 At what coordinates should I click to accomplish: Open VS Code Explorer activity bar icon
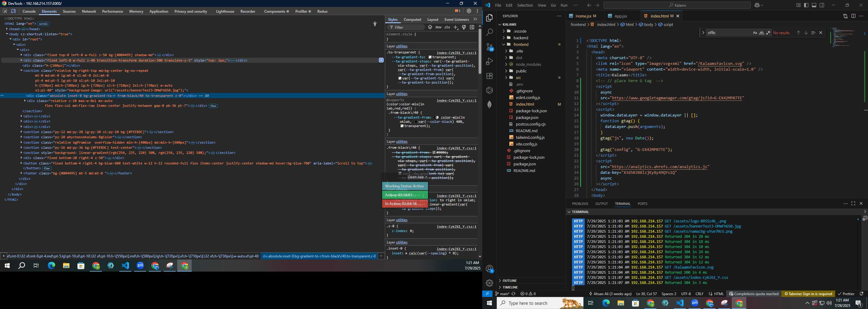pyautogui.click(x=489, y=18)
